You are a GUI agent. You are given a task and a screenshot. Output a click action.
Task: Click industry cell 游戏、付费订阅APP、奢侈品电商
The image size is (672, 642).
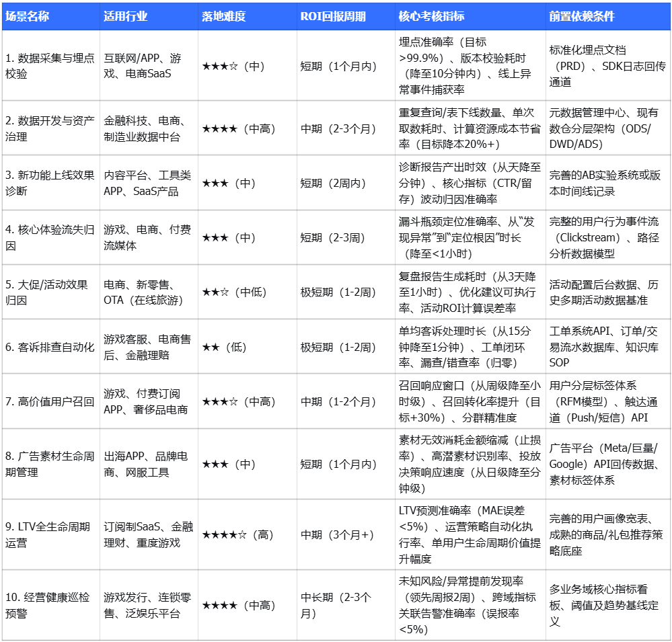(x=149, y=401)
